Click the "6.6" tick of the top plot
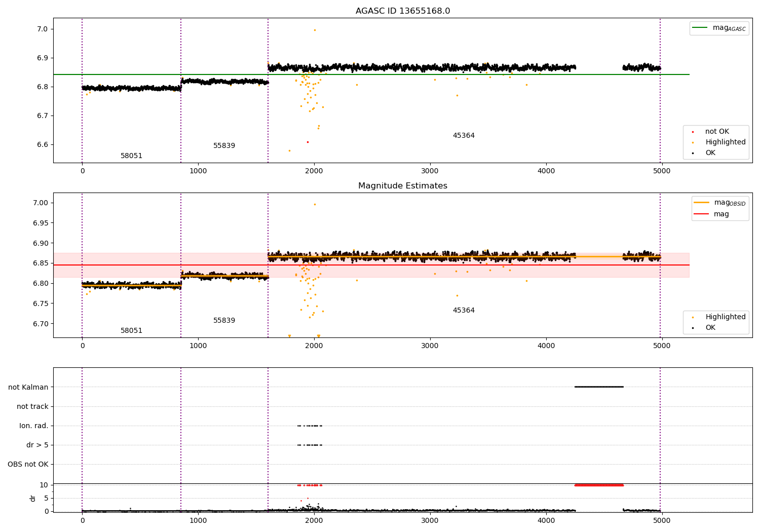 tap(42, 145)
